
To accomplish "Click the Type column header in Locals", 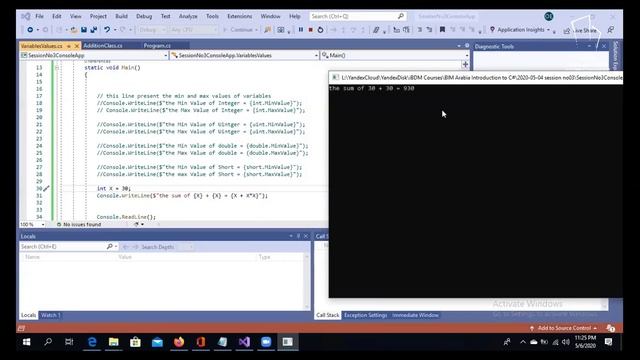I will pyautogui.click(x=264, y=257).
